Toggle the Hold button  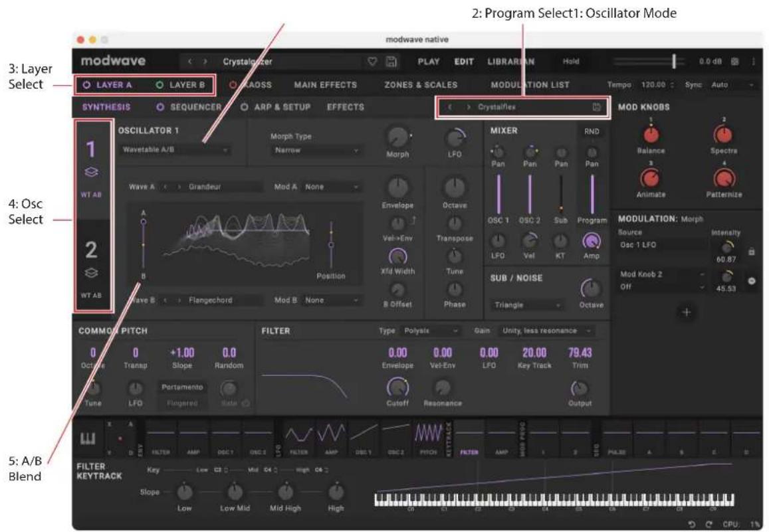(x=571, y=62)
